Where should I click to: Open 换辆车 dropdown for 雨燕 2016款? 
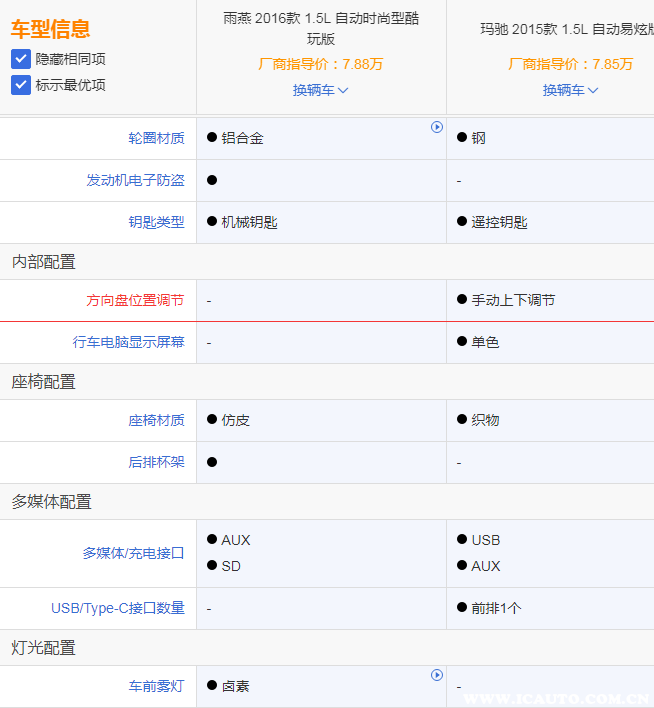(320, 90)
